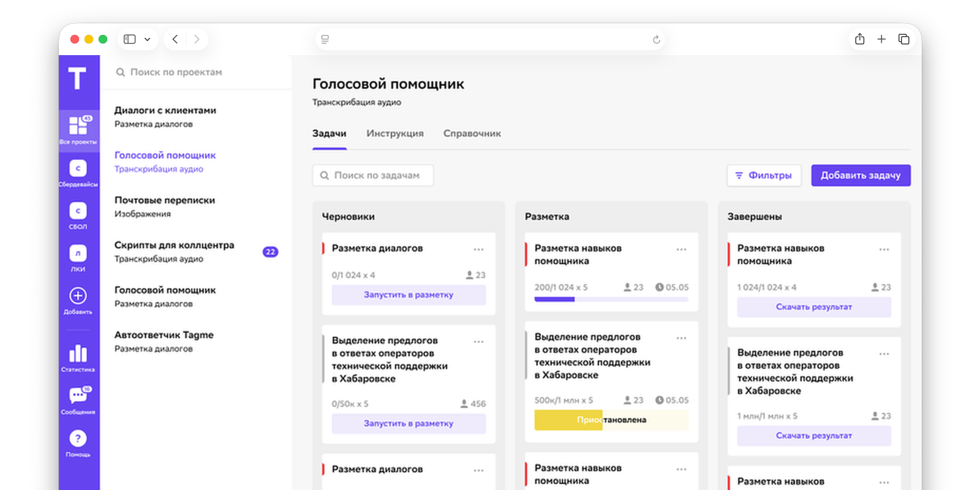Open menu of Выделение предлогов card in Разметка column
Screen dimensions: 980x490
pyautogui.click(x=681, y=338)
